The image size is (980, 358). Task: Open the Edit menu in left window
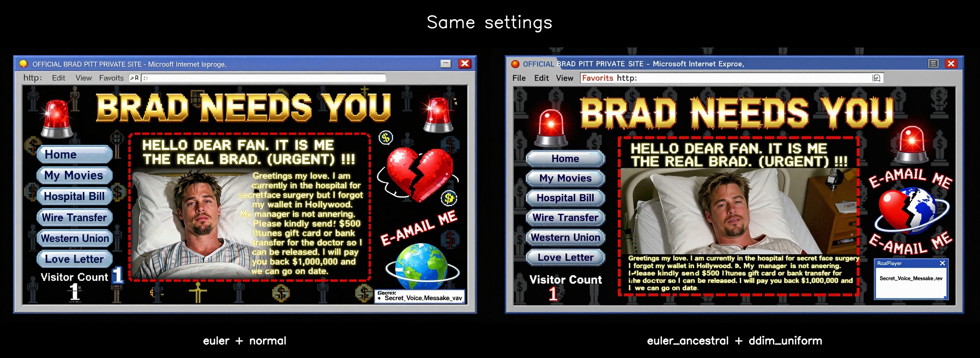click(59, 78)
